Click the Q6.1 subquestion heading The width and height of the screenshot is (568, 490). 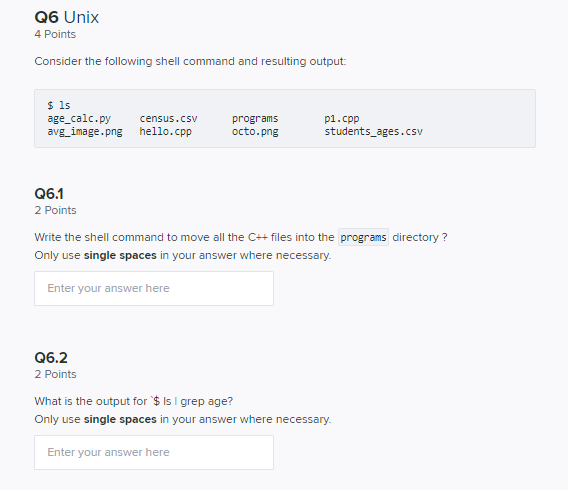point(49,194)
